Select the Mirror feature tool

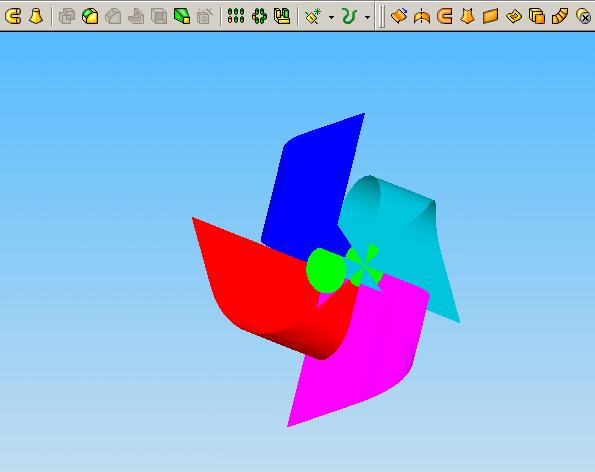(282, 16)
